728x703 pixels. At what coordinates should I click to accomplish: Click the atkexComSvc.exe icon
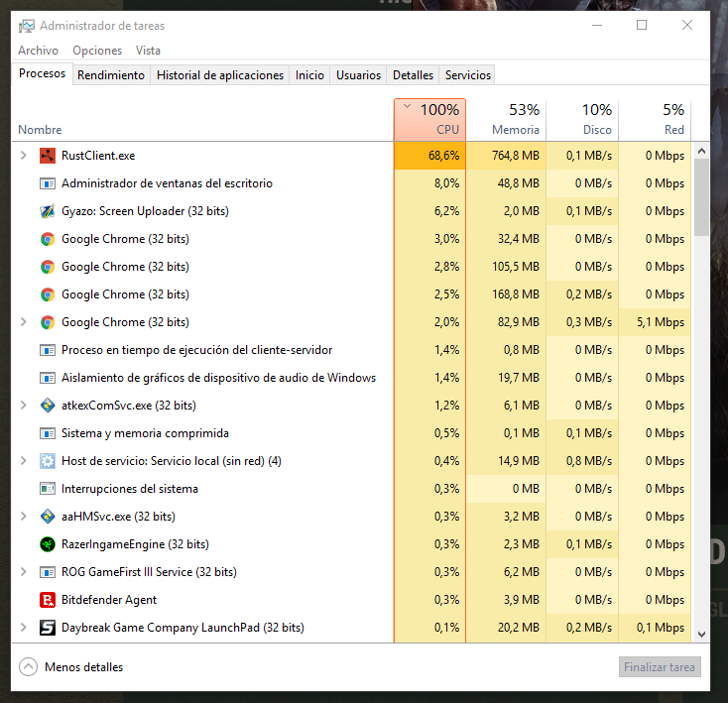[x=48, y=406]
